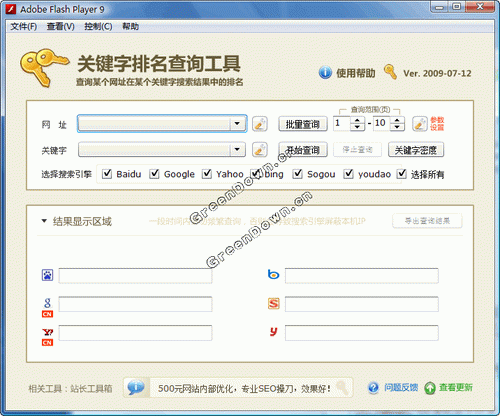Screen dimensions: 500x416
Task: Click the clear icon beside URL field
Action: coord(260,124)
